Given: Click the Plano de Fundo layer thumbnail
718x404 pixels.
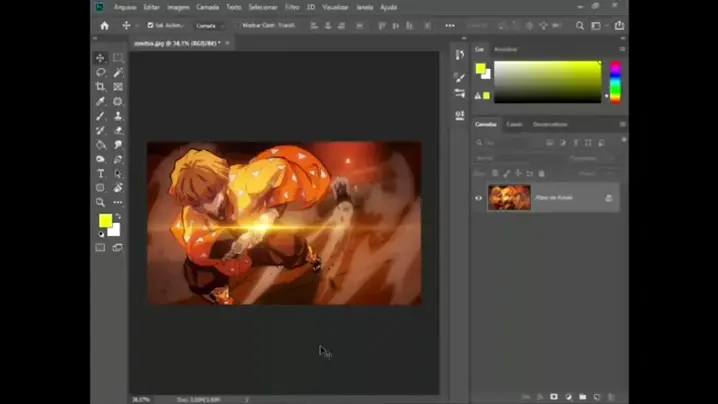Looking at the screenshot, I should point(509,198).
